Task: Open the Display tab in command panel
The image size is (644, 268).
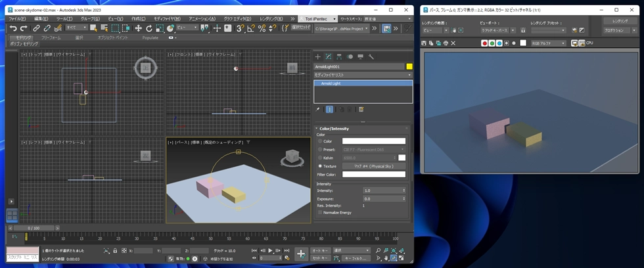Action: tap(360, 56)
